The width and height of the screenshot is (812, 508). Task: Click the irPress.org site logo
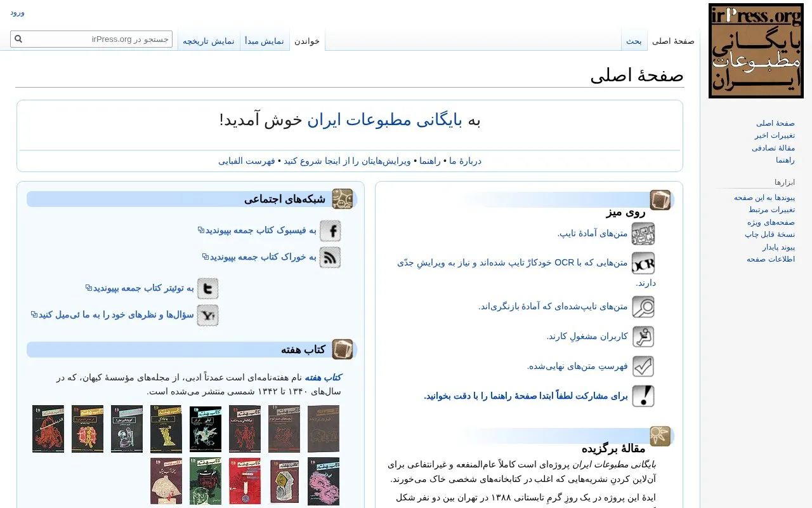click(x=756, y=51)
